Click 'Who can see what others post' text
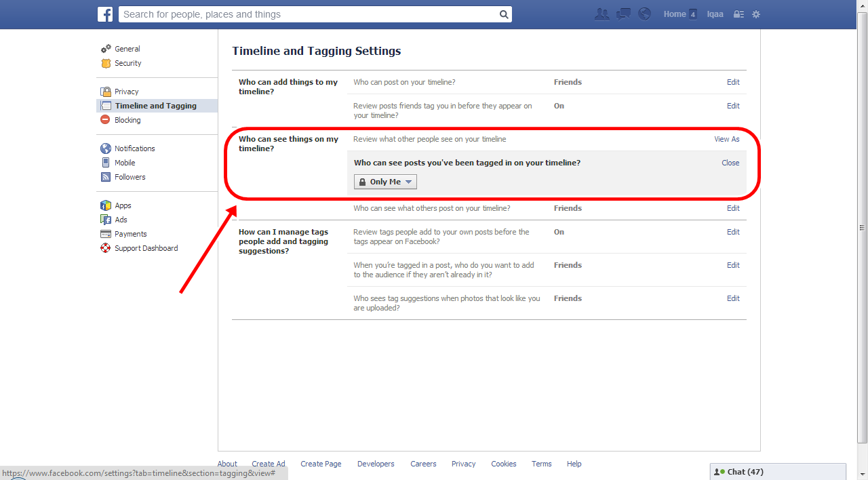The height and width of the screenshot is (480, 868). coord(432,208)
